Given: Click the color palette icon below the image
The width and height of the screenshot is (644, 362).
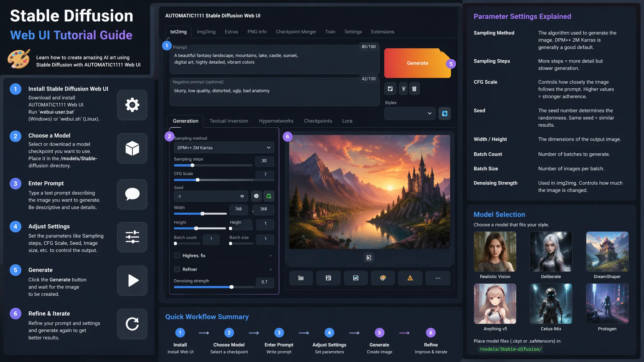Looking at the screenshot, I should [383, 278].
